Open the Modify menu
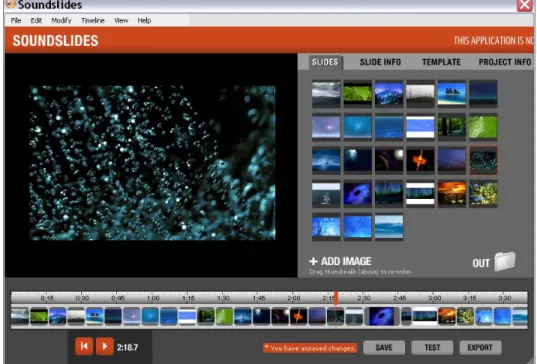 61,21
